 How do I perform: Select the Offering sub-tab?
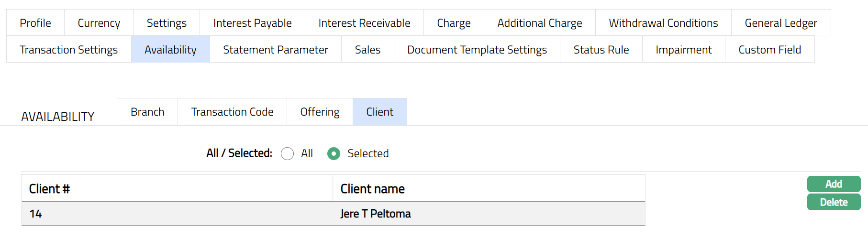point(320,112)
